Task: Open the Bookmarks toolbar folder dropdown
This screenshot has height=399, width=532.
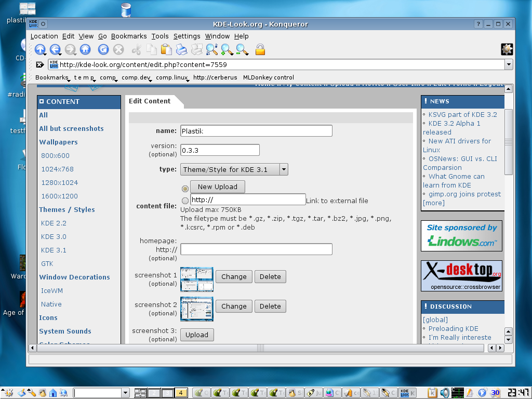Action: click(x=52, y=78)
